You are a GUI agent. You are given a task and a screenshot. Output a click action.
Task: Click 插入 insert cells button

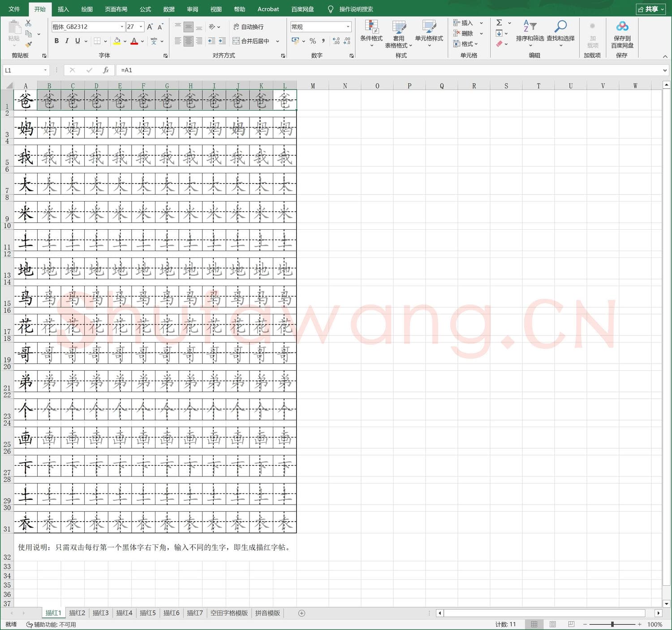click(x=463, y=23)
